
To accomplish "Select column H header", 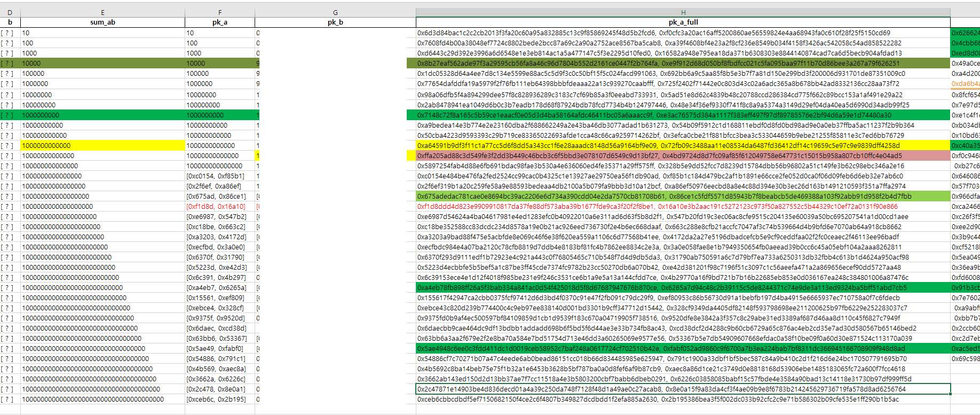I will tap(683, 12).
